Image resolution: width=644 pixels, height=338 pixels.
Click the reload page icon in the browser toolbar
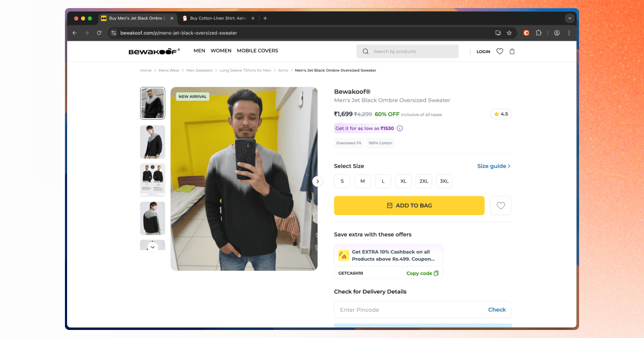click(99, 33)
